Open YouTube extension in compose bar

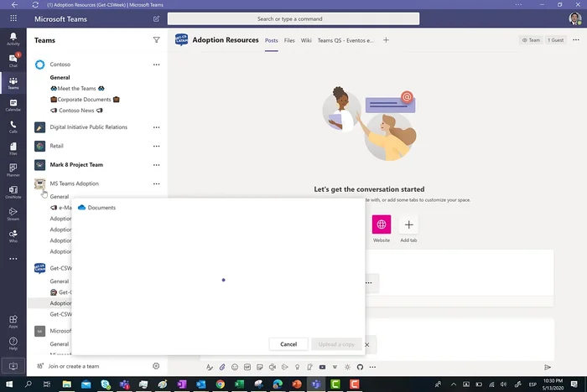pyautogui.click(x=322, y=367)
